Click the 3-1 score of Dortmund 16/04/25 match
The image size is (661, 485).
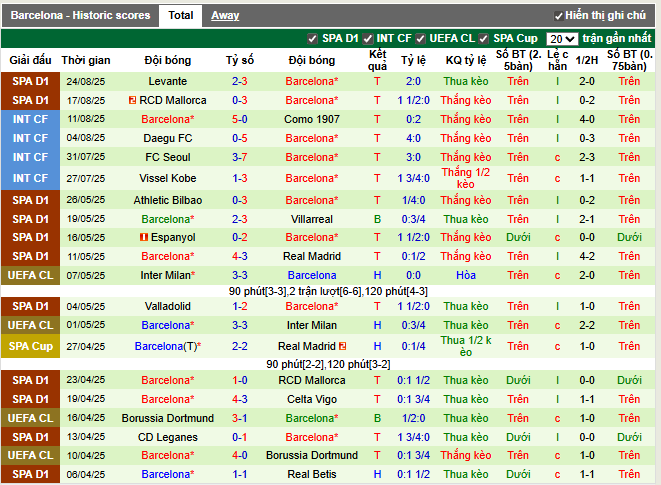click(x=239, y=418)
